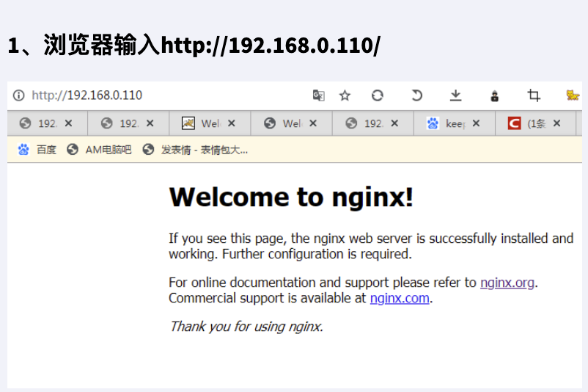Click the undo back arrow icon

point(416,95)
